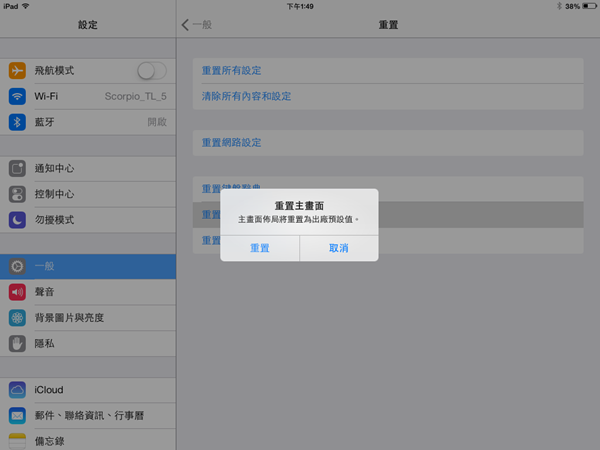Tap the 備忘錄 notes icon
Image resolution: width=600 pixels, height=450 pixels.
coord(17,441)
